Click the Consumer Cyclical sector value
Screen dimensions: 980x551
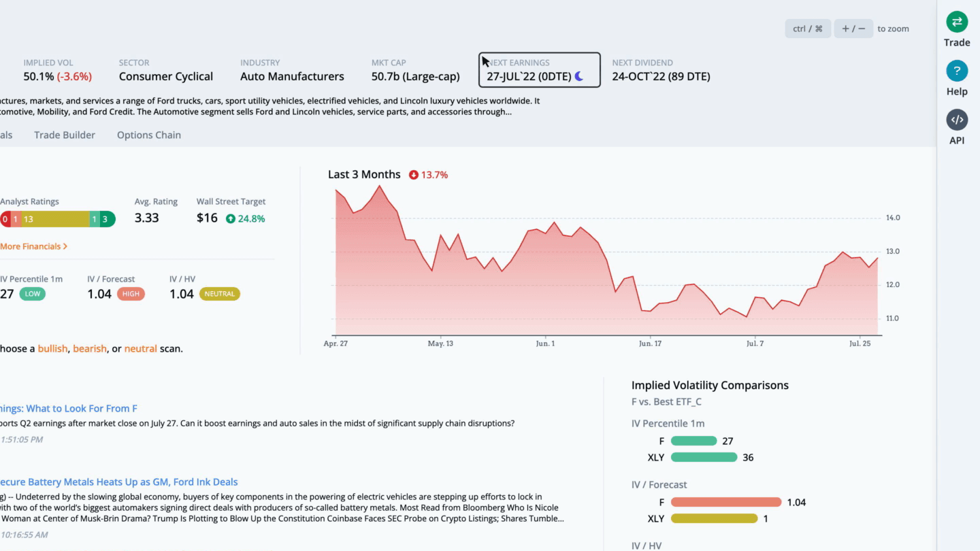[166, 76]
